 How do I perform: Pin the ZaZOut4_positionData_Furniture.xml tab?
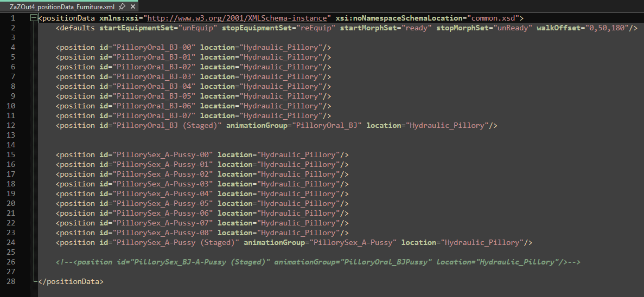122,7
